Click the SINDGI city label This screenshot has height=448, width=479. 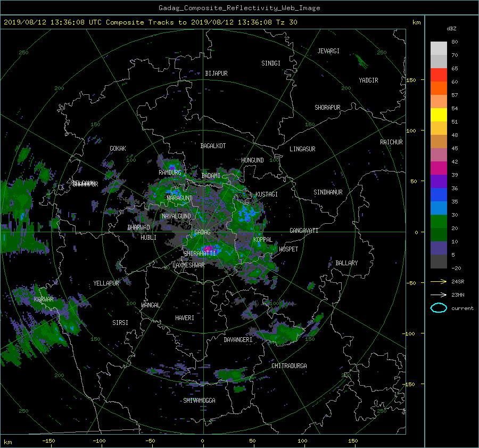pos(271,63)
